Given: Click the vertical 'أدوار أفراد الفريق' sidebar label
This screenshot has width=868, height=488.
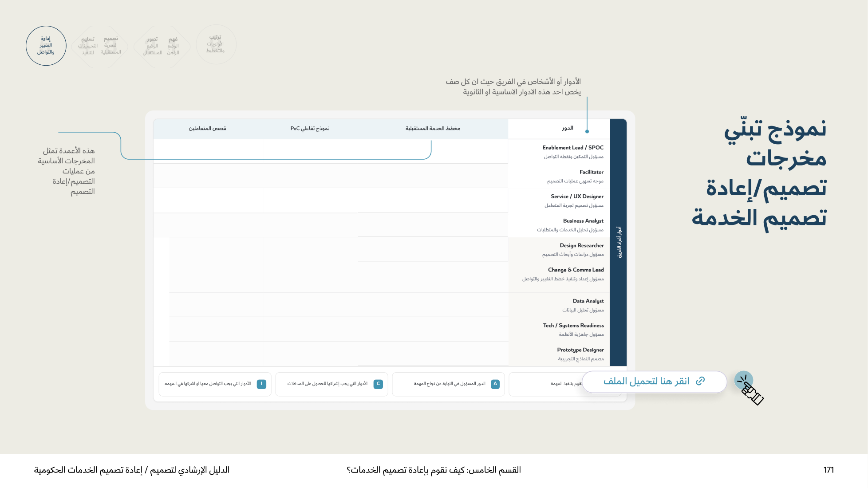Looking at the screenshot, I should click(x=619, y=242).
